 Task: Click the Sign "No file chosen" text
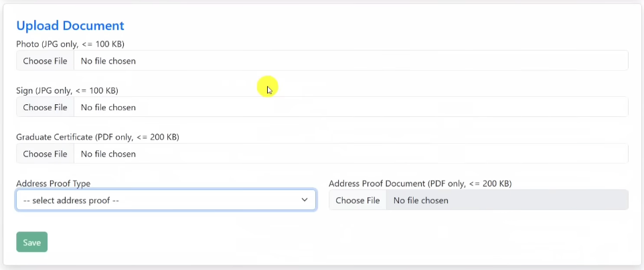click(108, 107)
